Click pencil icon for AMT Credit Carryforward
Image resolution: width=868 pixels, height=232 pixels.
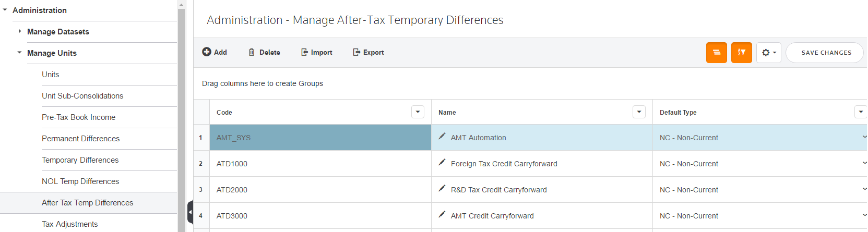tap(442, 215)
